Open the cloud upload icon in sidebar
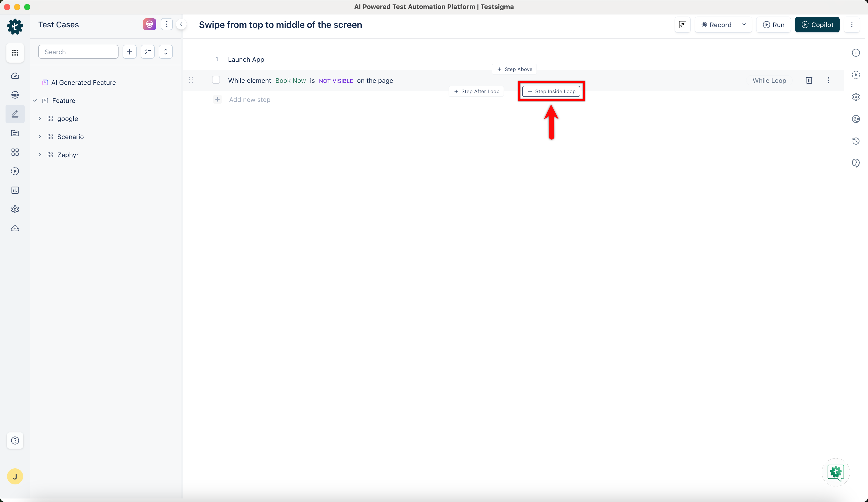This screenshot has width=868, height=502. (15, 229)
